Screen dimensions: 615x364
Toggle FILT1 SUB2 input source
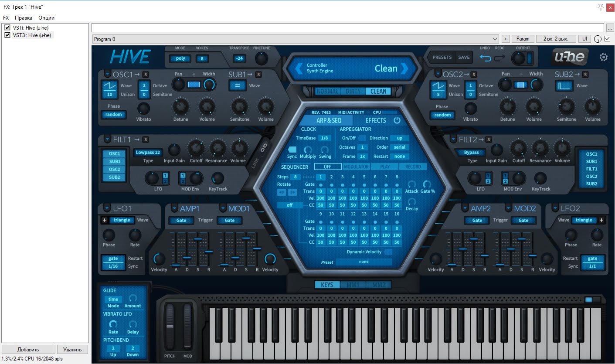tap(114, 177)
